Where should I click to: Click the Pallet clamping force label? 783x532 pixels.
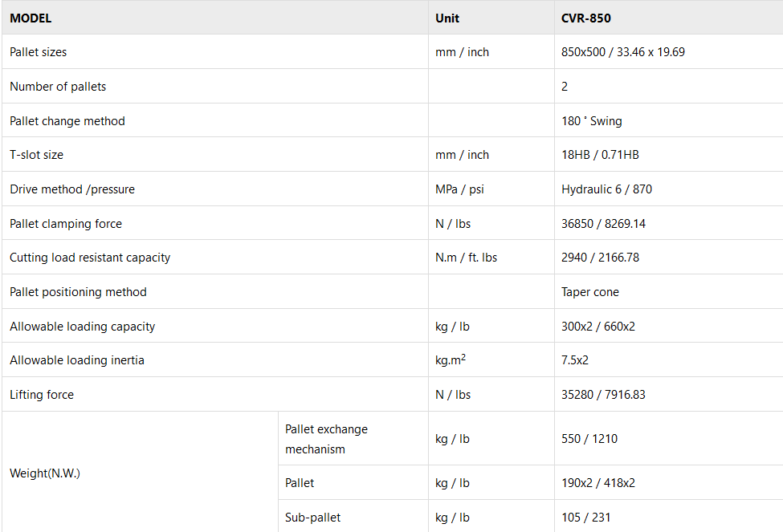click(x=66, y=224)
